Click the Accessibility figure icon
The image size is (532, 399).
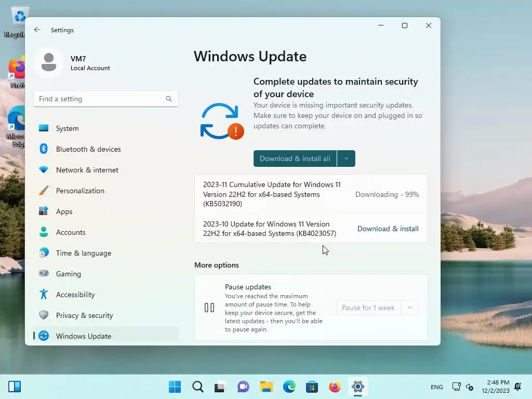coord(44,294)
